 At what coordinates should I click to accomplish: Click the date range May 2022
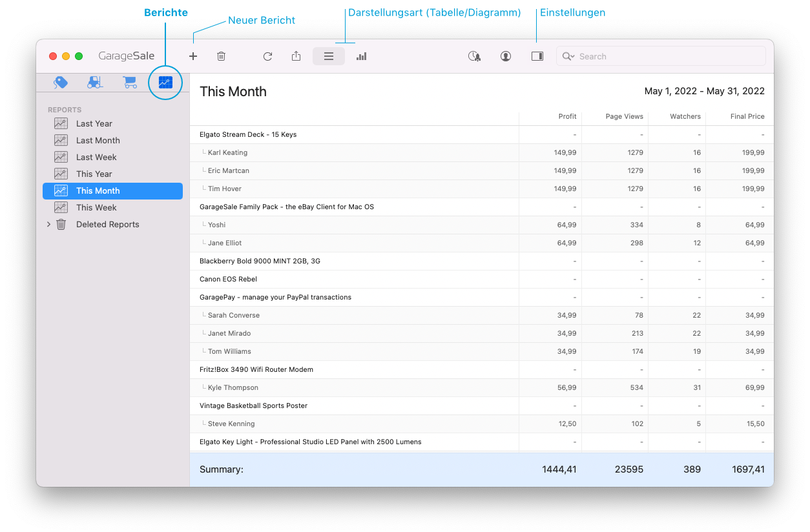pyautogui.click(x=705, y=92)
